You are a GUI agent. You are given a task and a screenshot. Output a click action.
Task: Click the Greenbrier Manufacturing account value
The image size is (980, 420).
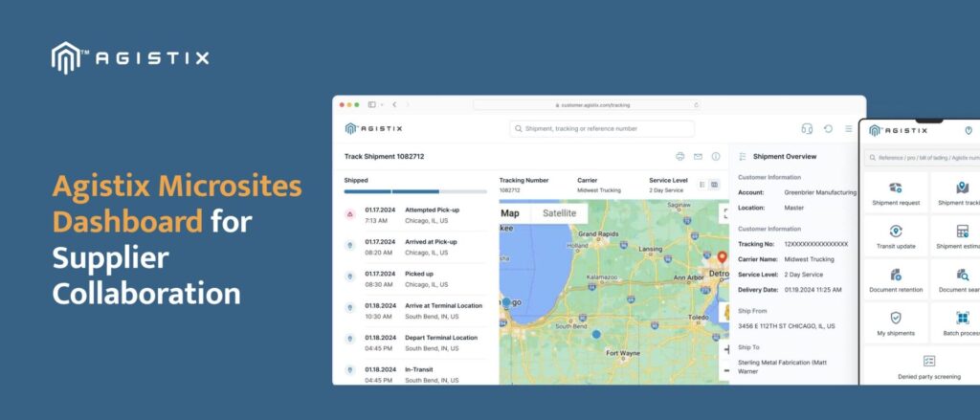pyautogui.click(x=820, y=192)
